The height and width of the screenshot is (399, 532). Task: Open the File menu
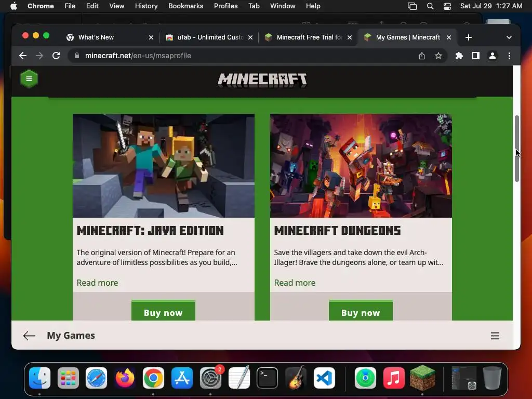tap(70, 6)
